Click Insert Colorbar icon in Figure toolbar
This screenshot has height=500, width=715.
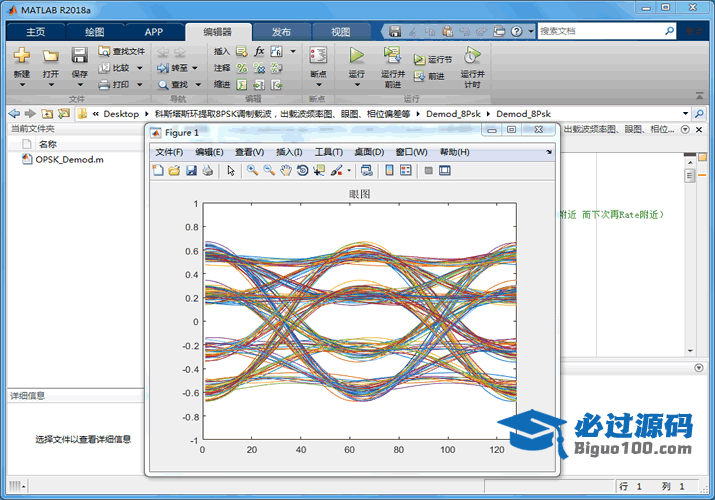coord(389,170)
